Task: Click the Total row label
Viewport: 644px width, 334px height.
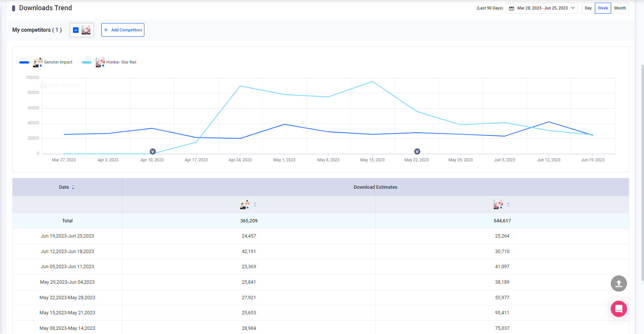Action: tap(67, 221)
